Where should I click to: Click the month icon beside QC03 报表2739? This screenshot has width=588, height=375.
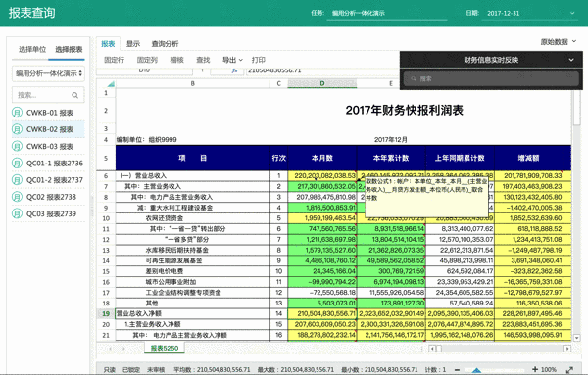[x=17, y=213]
